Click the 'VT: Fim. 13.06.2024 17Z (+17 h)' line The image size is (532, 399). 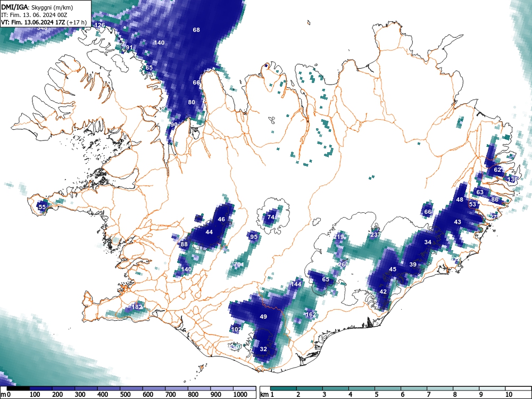[44, 22]
